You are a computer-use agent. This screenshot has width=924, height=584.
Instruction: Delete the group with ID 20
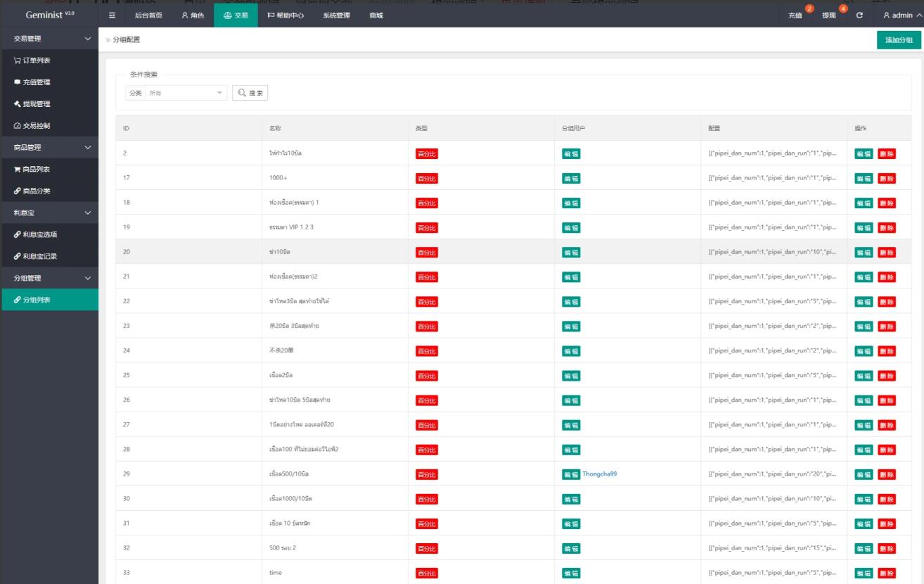point(886,252)
